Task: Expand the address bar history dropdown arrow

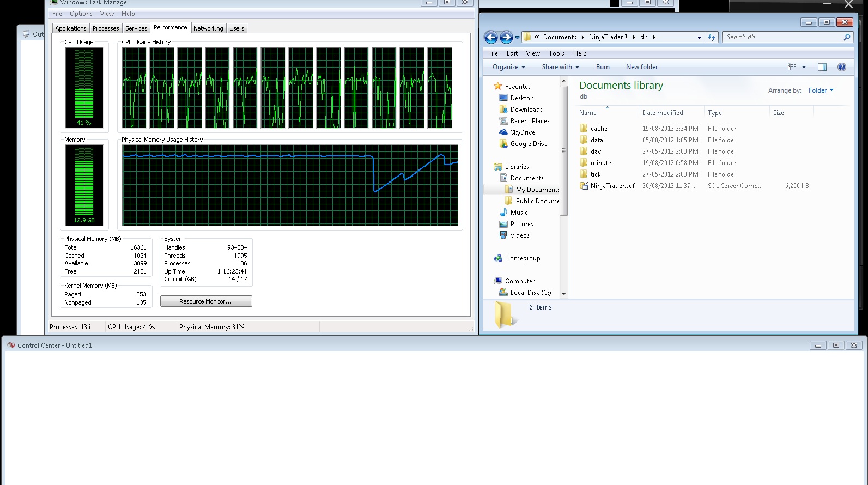Action: pyautogui.click(x=699, y=37)
